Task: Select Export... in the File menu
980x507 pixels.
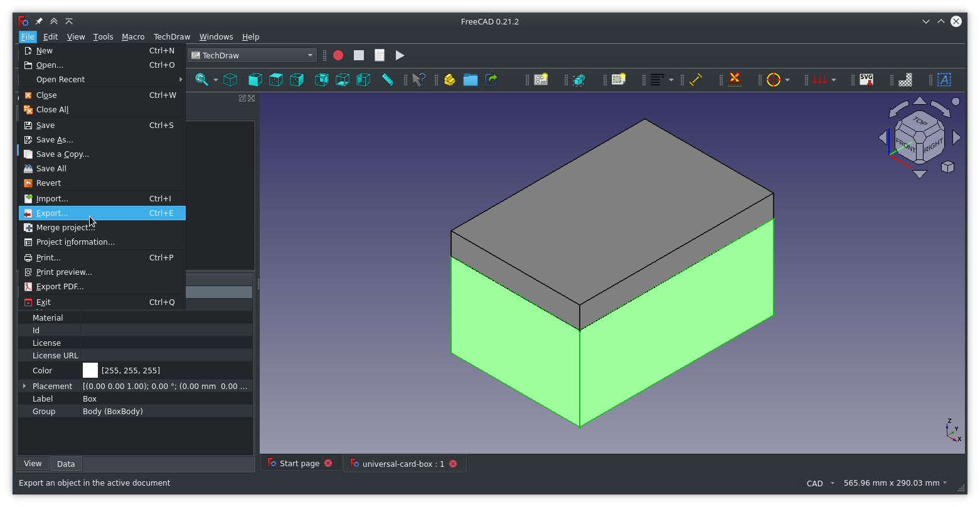Action: click(x=52, y=213)
